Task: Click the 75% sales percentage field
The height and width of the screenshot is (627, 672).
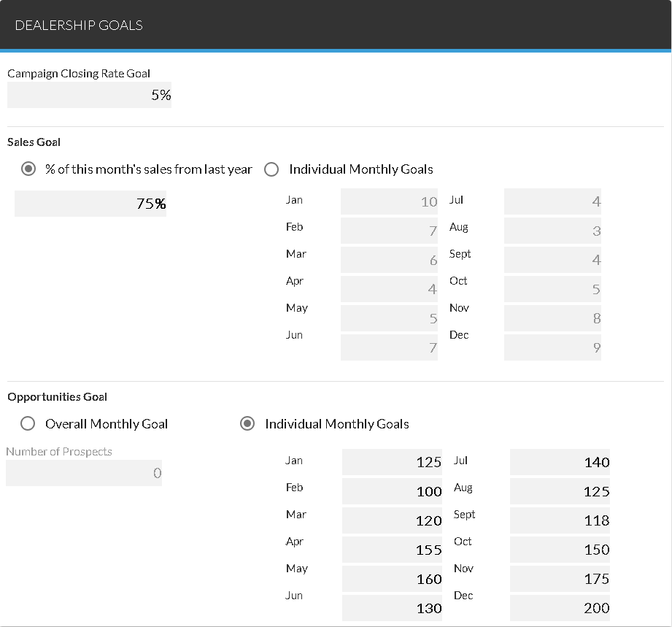Action: (90, 204)
